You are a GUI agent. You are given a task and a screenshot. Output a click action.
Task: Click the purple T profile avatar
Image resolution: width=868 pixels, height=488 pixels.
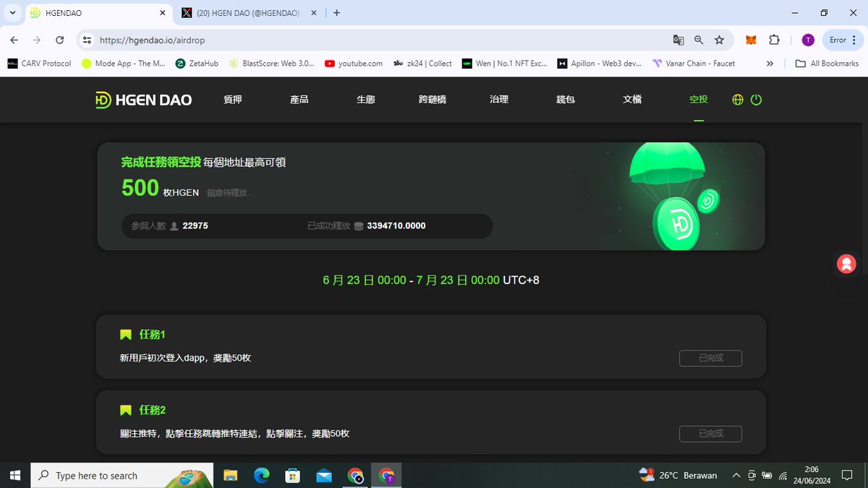808,40
